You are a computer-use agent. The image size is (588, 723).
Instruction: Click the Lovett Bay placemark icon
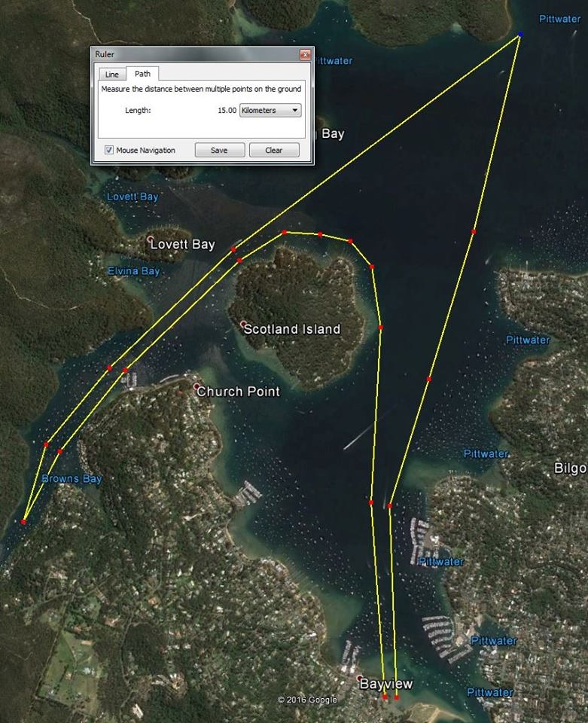(x=151, y=239)
